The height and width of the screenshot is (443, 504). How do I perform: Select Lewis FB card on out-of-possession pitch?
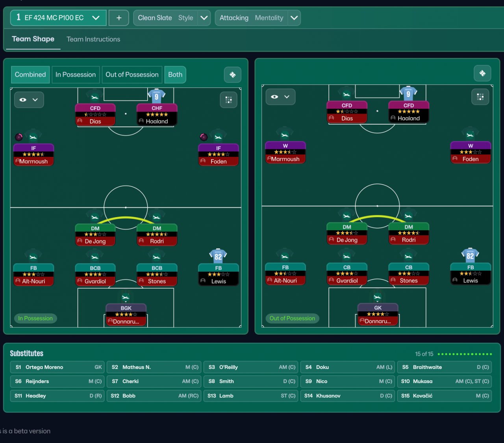click(471, 274)
